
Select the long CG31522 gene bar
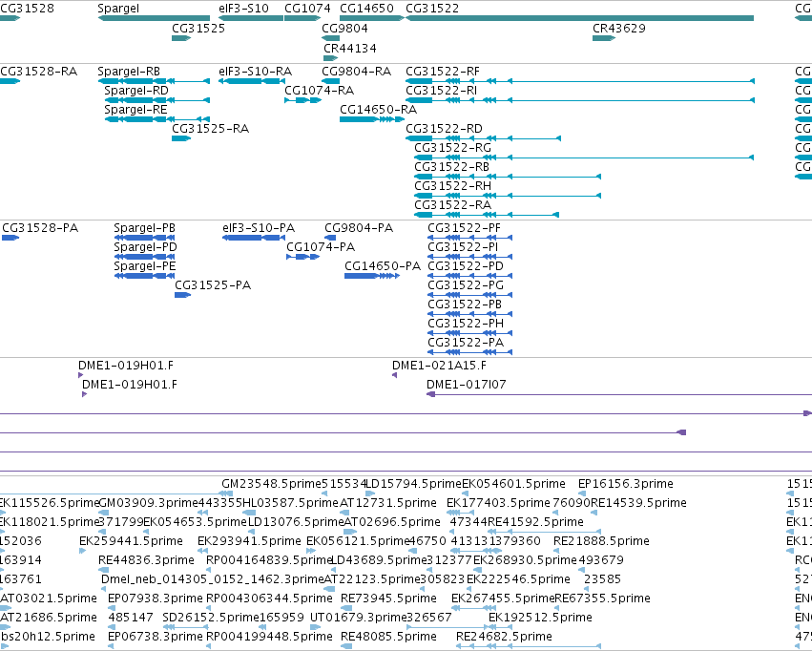(x=579, y=18)
